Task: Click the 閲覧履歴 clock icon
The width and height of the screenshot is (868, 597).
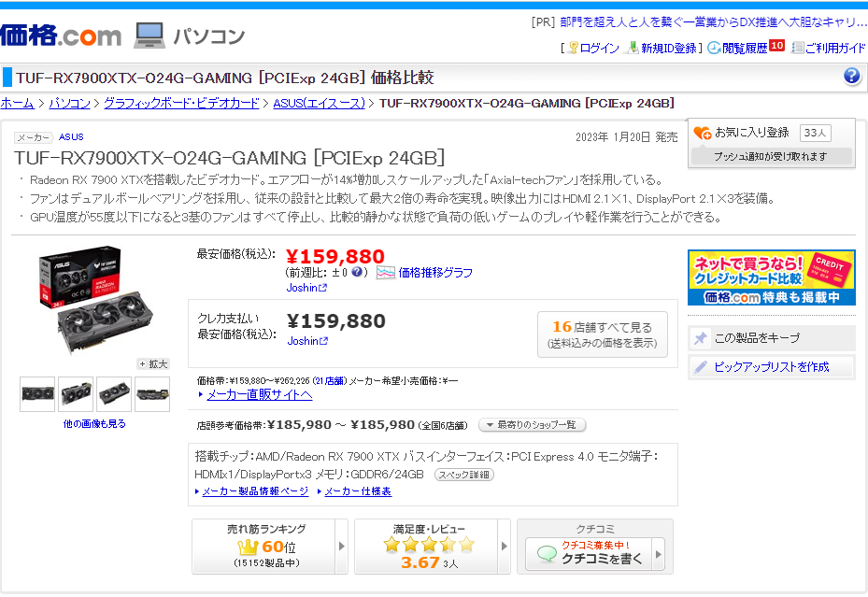Action: pos(714,49)
